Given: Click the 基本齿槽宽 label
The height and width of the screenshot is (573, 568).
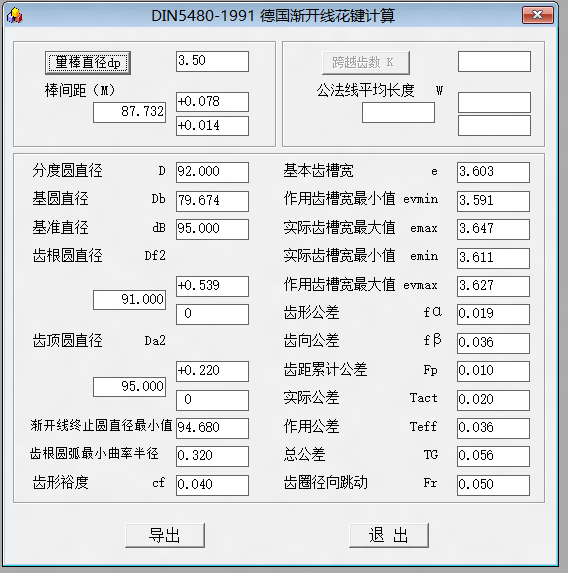Looking at the screenshot, I should (x=319, y=171).
